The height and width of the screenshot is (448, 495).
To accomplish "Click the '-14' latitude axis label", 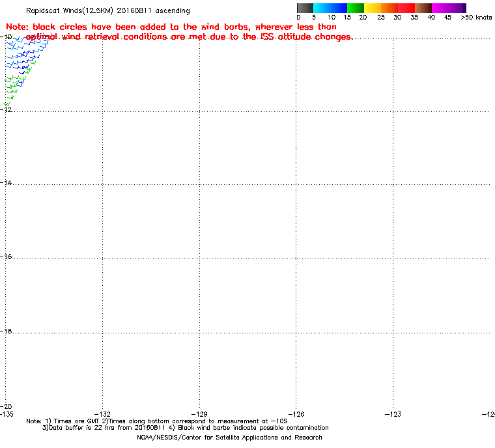I will point(6,182).
